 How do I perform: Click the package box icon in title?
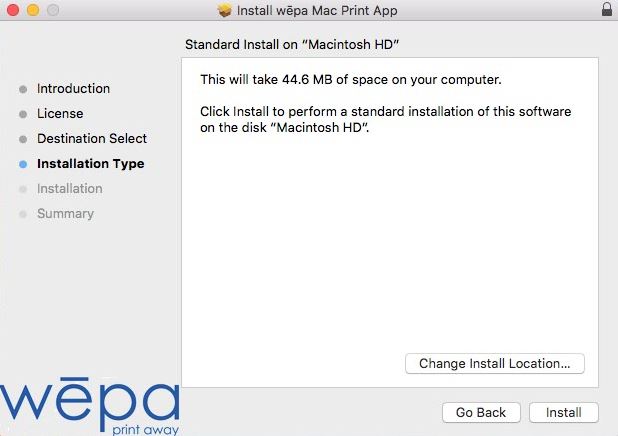(x=224, y=10)
